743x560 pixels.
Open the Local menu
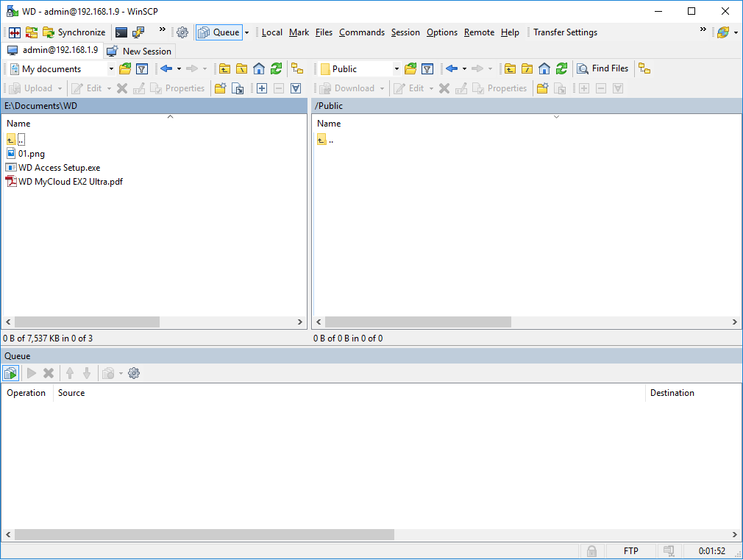pyautogui.click(x=272, y=32)
